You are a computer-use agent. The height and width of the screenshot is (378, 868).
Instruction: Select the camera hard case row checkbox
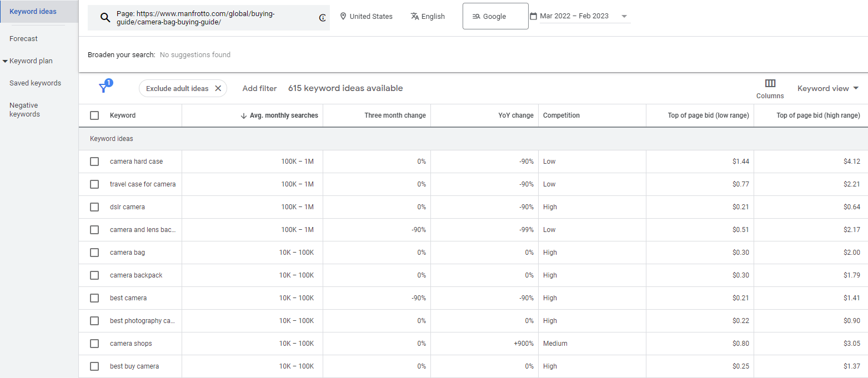[94, 162]
